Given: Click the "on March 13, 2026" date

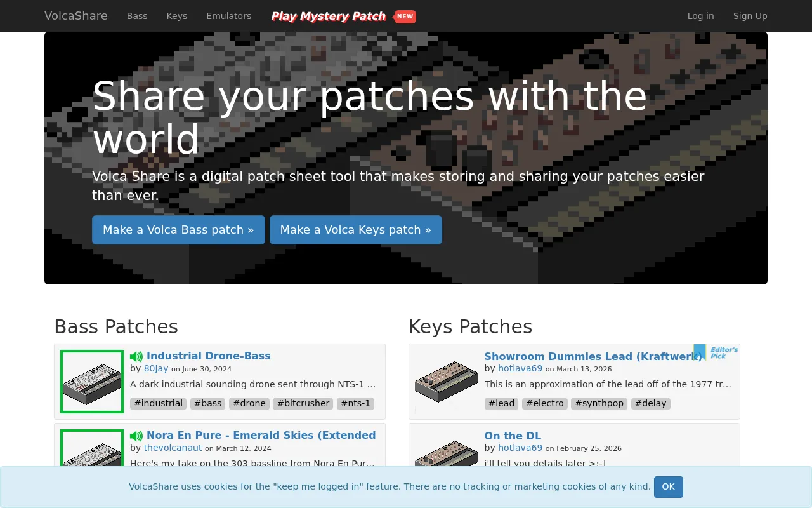Looking at the screenshot, I should pyautogui.click(x=579, y=369).
